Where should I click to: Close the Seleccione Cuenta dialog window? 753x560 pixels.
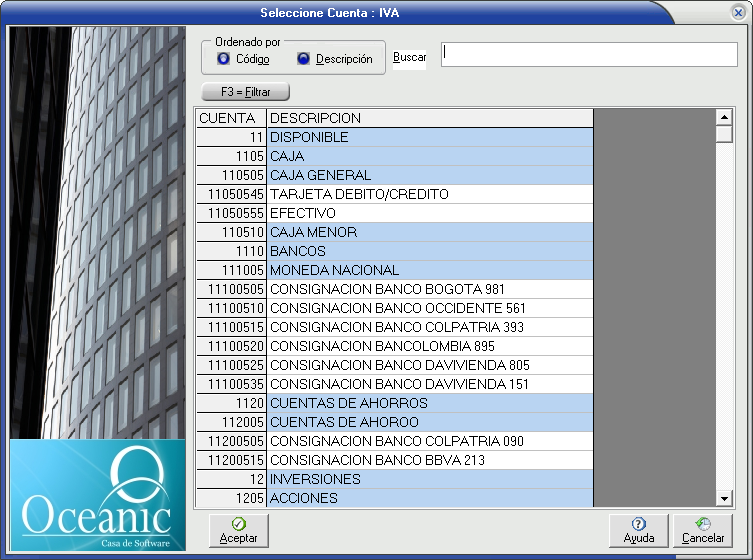click(x=737, y=13)
